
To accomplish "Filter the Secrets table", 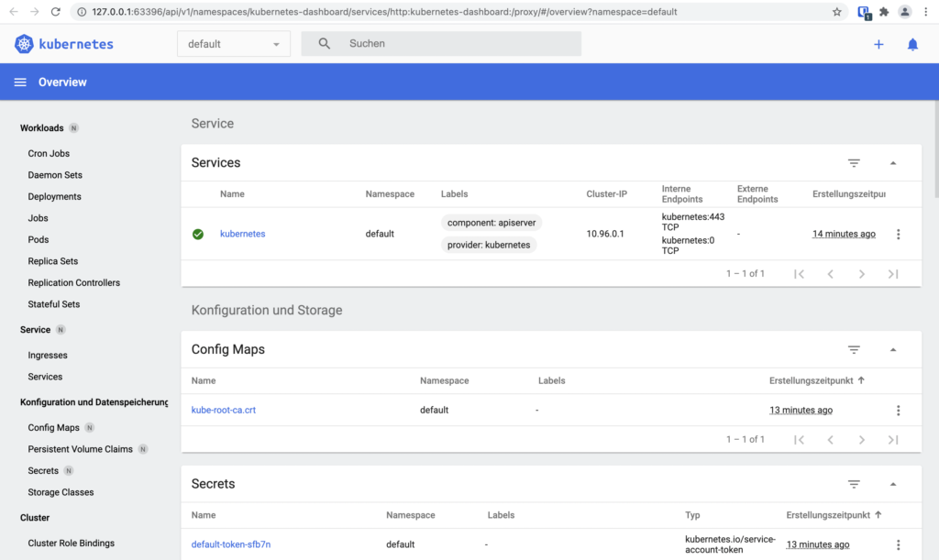I will tap(854, 484).
